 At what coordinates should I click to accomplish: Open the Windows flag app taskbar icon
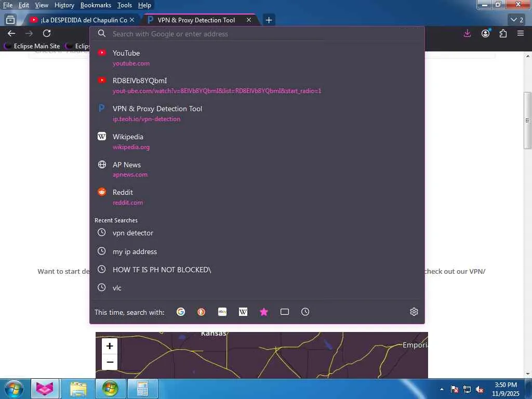coord(110,389)
